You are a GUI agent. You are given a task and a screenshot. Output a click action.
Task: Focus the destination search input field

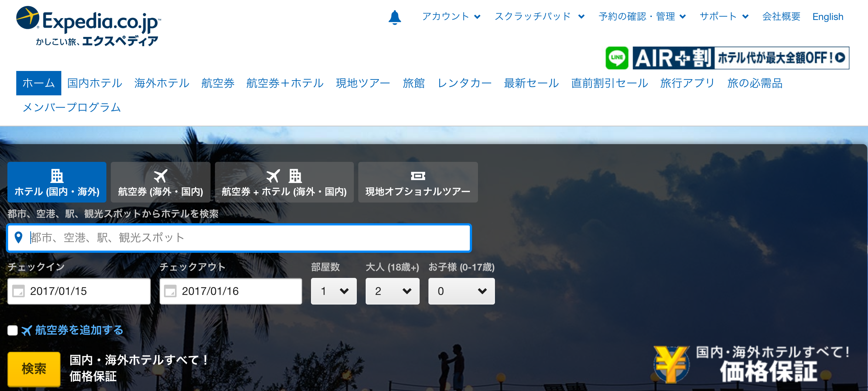244,238
